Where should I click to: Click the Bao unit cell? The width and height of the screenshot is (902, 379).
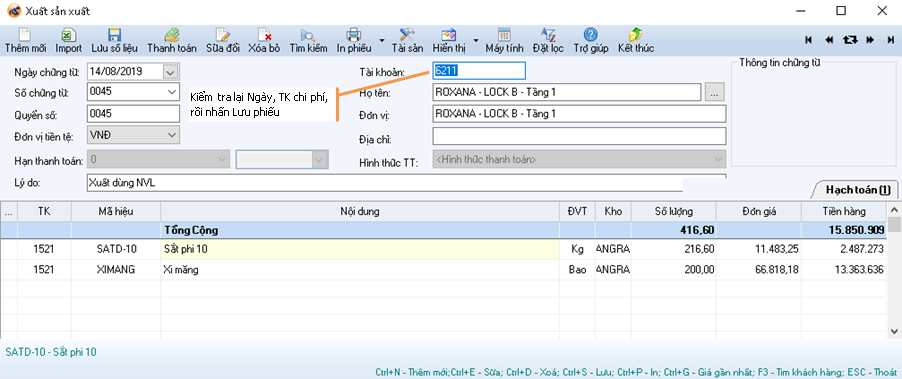point(578,269)
